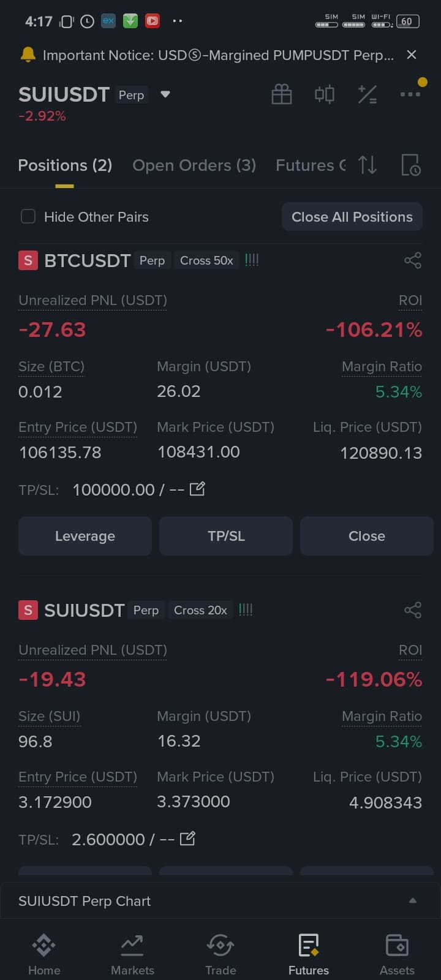Switch to Open Orders (3) tab
The height and width of the screenshot is (980, 441).
(194, 165)
